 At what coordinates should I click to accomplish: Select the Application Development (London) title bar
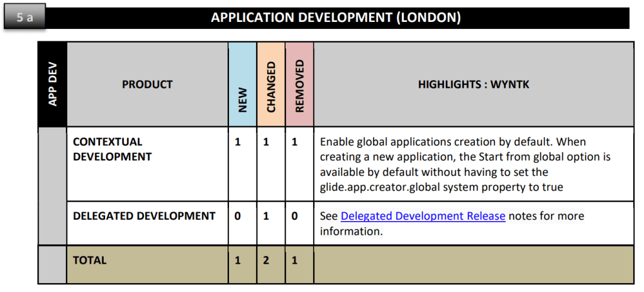[336, 18]
